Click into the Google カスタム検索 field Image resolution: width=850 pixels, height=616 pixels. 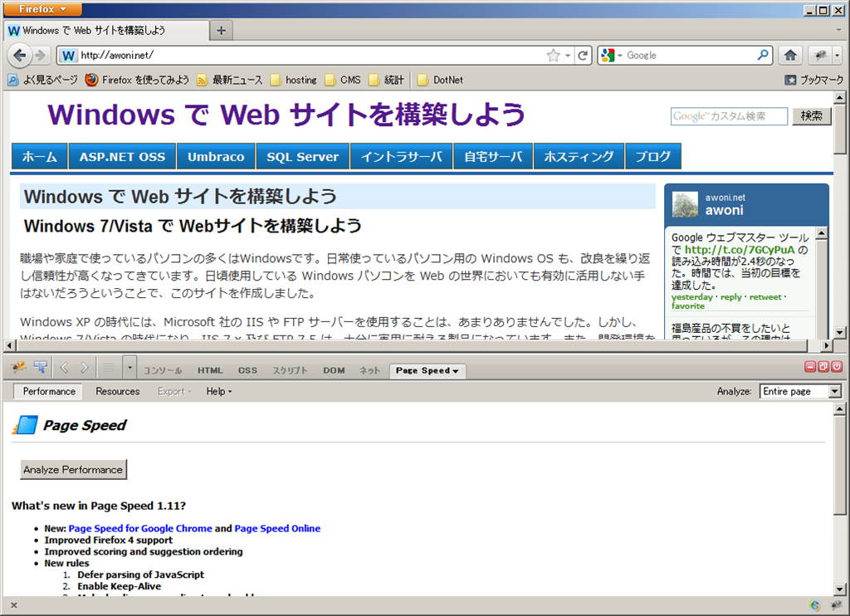click(x=729, y=116)
